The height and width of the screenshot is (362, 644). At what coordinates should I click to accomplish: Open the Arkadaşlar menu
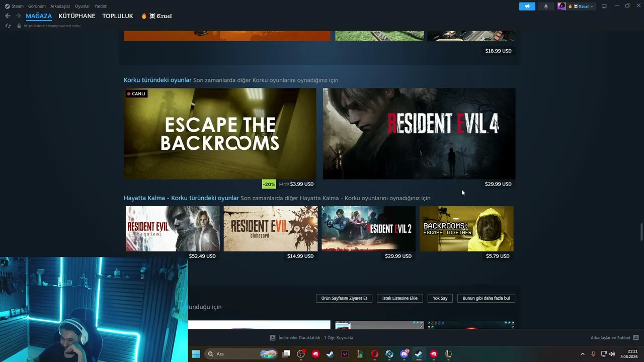click(x=60, y=7)
